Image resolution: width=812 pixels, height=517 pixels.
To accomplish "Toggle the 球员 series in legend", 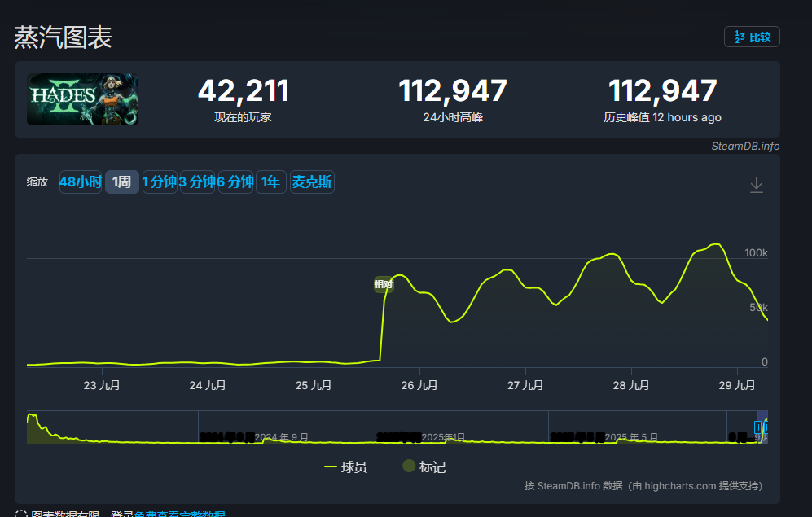I will (345, 467).
